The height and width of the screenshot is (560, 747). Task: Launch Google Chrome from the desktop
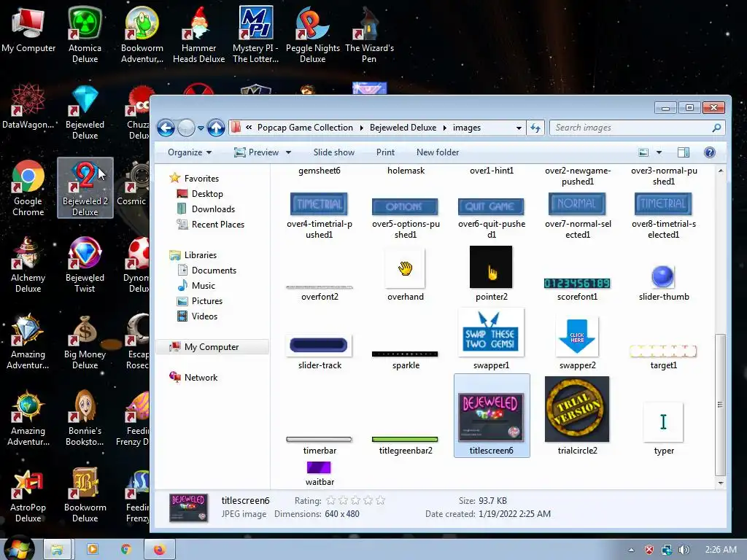28,188
